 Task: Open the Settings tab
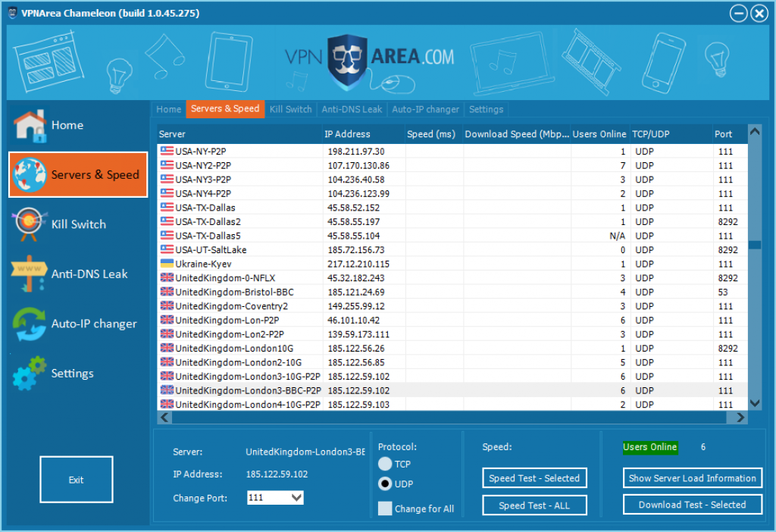click(486, 109)
